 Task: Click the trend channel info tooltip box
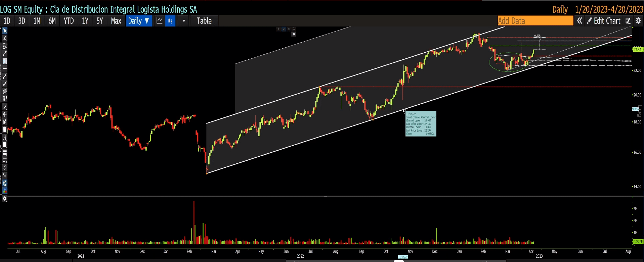pos(421,124)
